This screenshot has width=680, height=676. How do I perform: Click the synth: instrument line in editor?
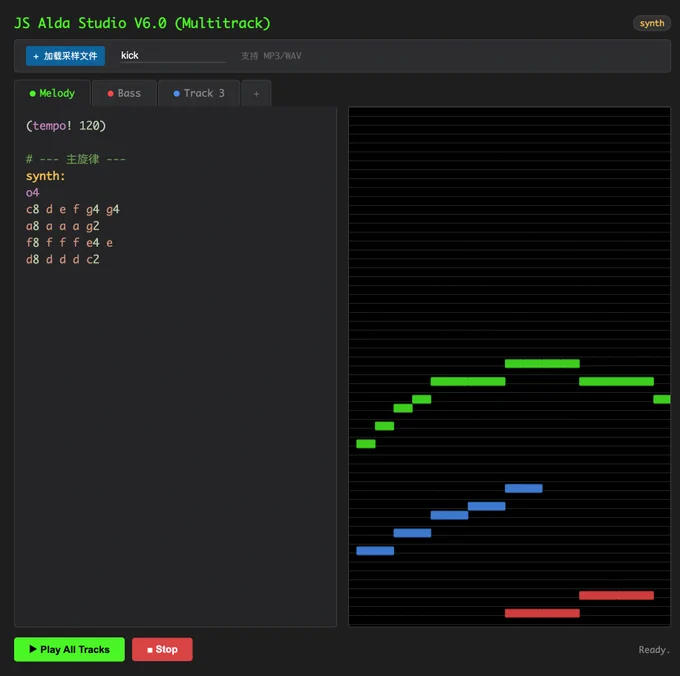point(46,176)
